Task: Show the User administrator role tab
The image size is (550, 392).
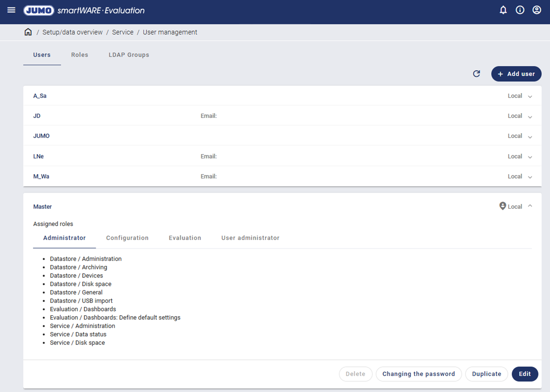Action: [250, 238]
